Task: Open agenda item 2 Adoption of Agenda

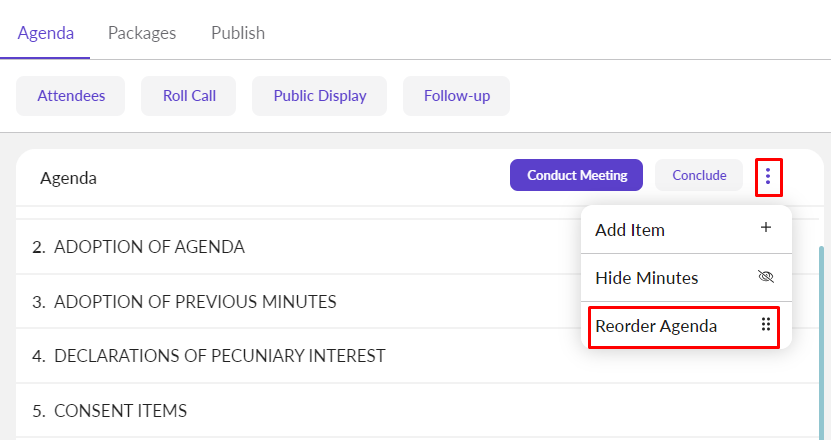Action: pyautogui.click(x=149, y=247)
